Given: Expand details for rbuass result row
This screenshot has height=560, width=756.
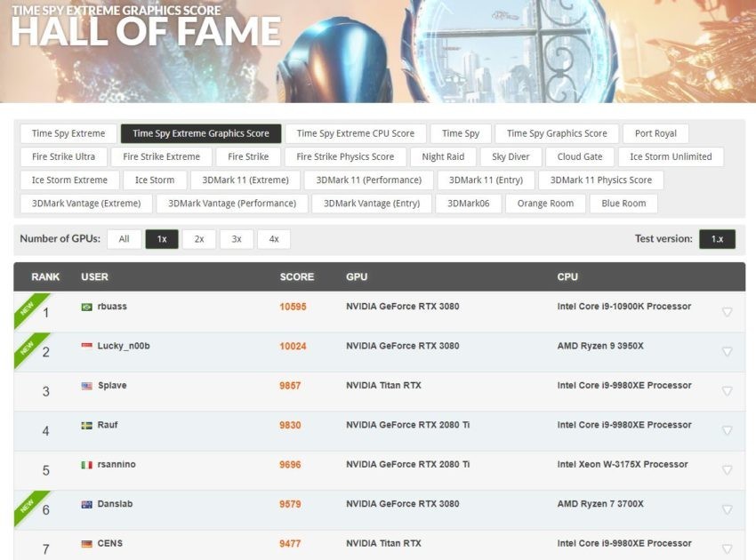Looking at the screenshot, I should (727, 312).
